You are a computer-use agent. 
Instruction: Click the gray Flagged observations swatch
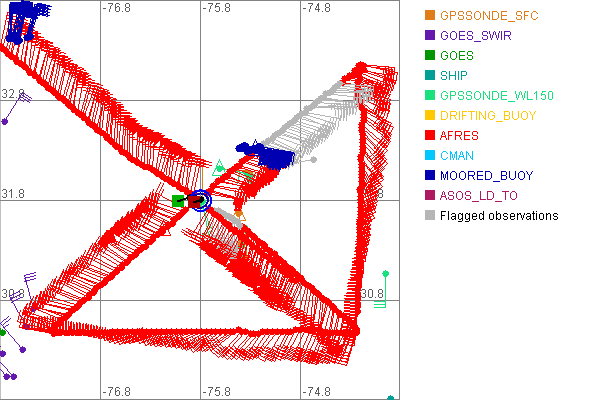430,215
